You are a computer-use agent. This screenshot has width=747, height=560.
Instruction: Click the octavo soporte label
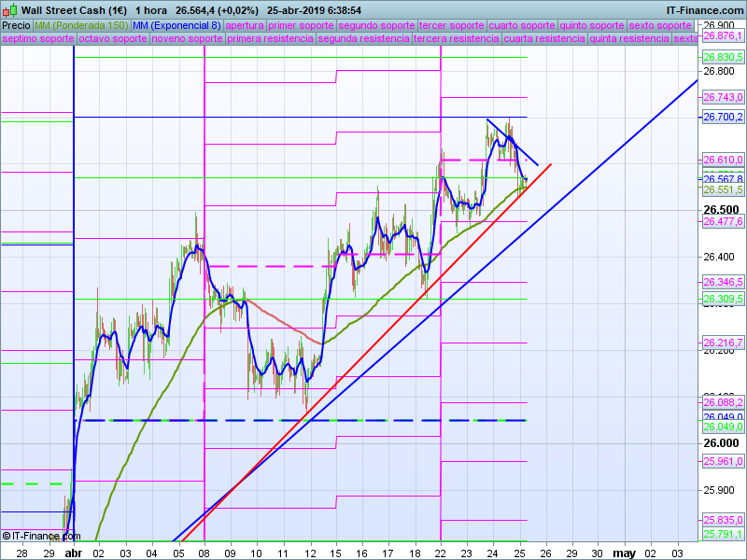[113, 39]
